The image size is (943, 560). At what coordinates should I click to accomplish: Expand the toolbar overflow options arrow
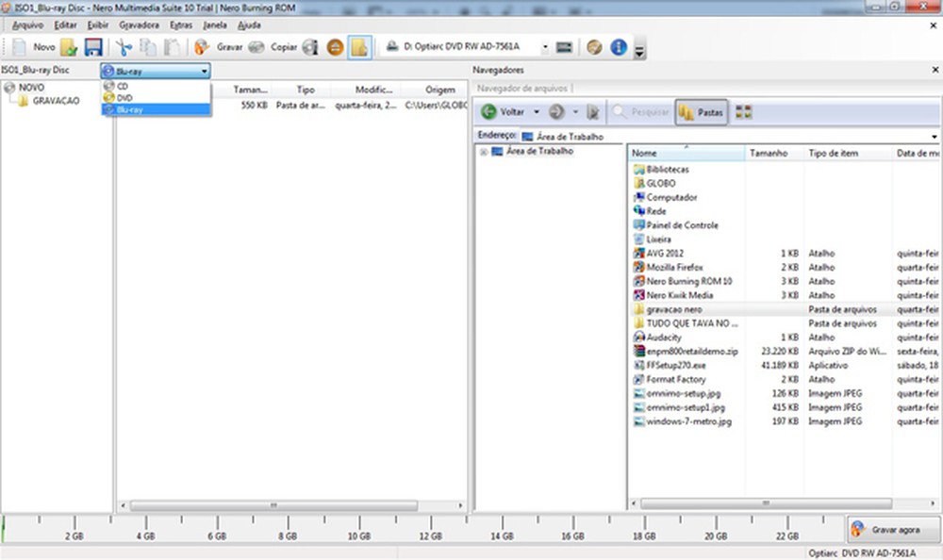pos(639,52)
